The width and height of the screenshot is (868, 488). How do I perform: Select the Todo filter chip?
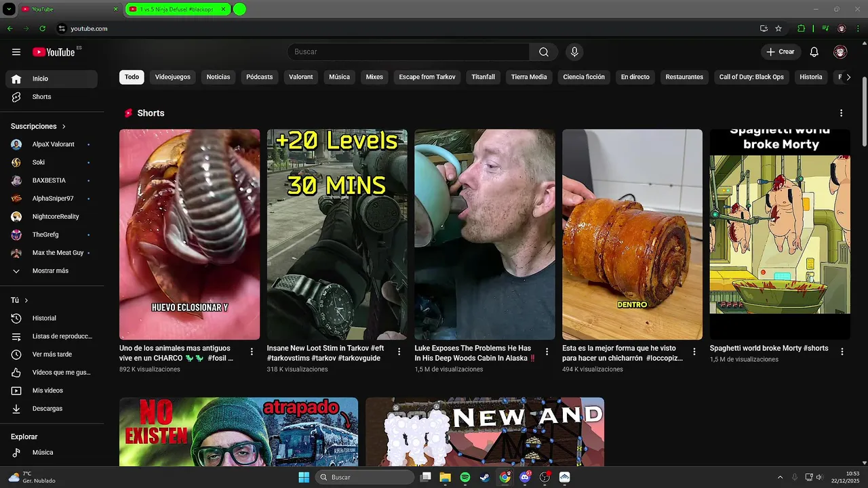coord(132,77)
